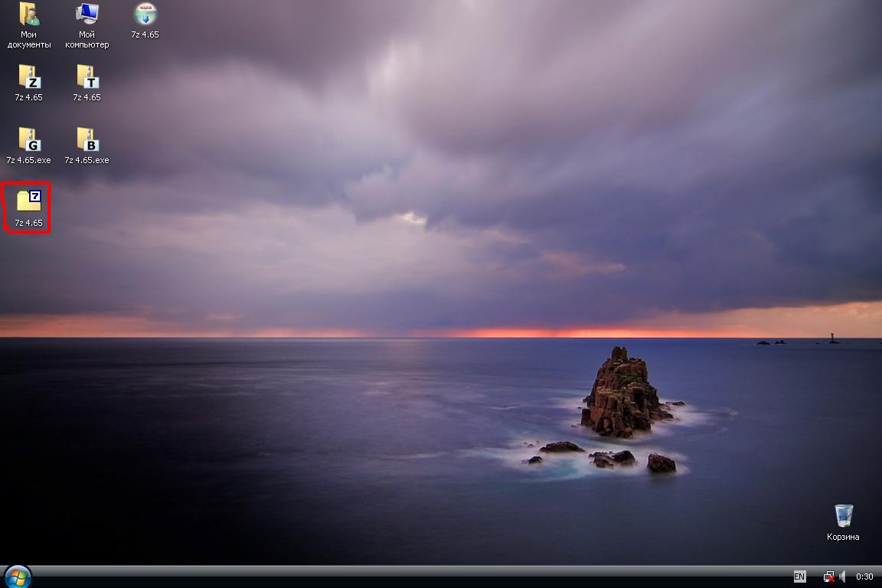Screen dimensions: 882x588
Task: Click the Мои документы text label
Action: (29, 40)
